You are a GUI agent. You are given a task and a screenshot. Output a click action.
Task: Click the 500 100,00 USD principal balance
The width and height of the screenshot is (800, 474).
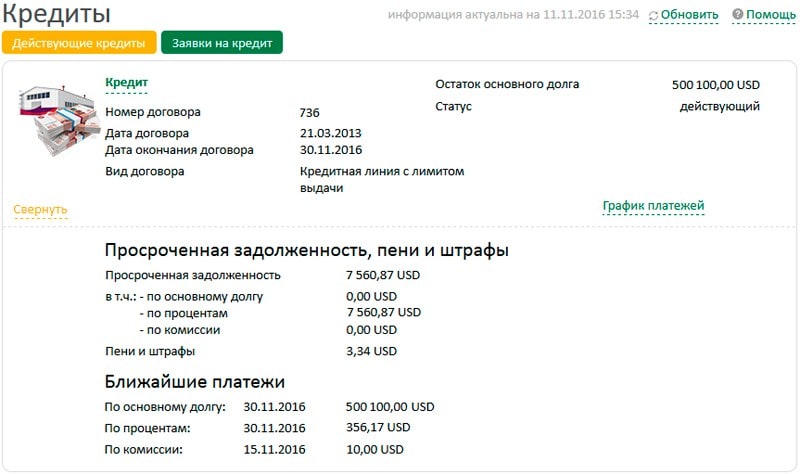click(x=716, y=85)
